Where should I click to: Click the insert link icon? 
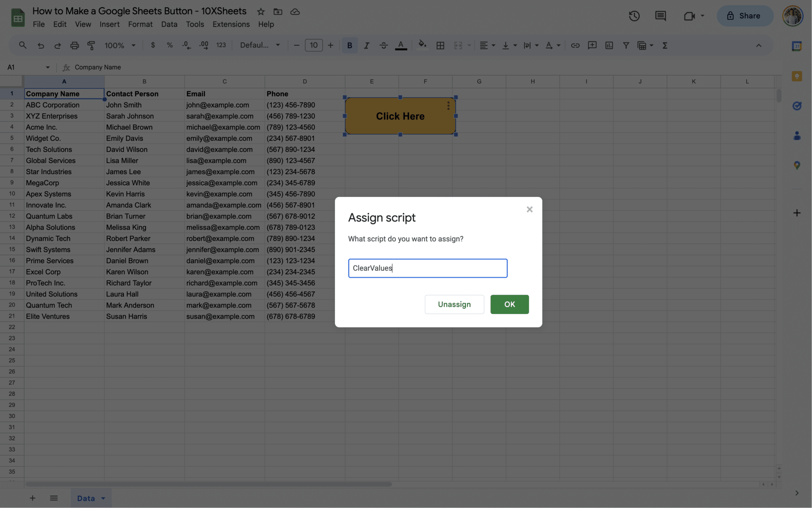pos(575,45)
